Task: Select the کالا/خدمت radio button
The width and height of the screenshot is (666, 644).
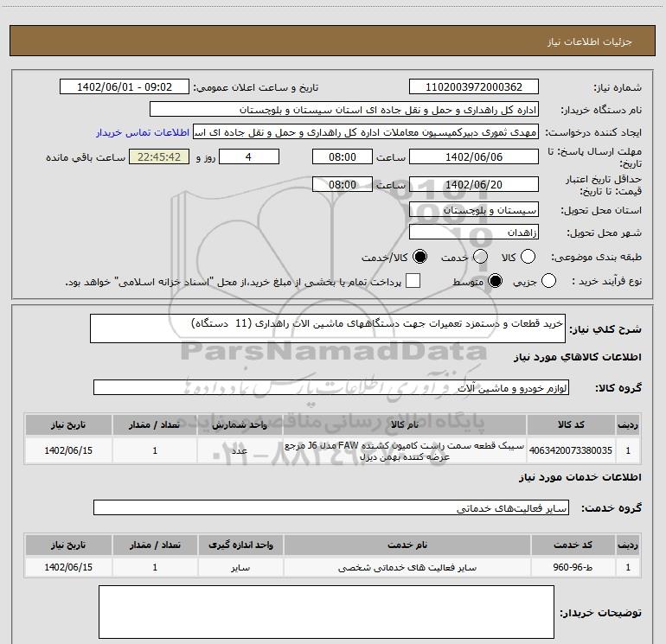Action: click(x=420, y=257)
